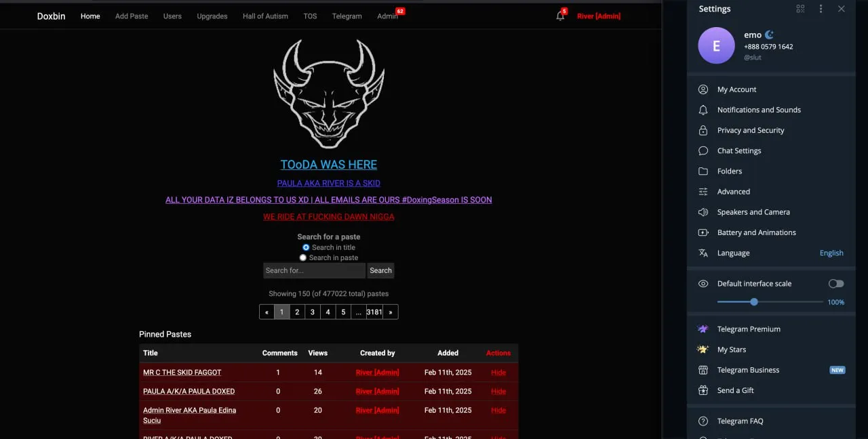Click the Doxbin site name in the header

pos(52,16)
